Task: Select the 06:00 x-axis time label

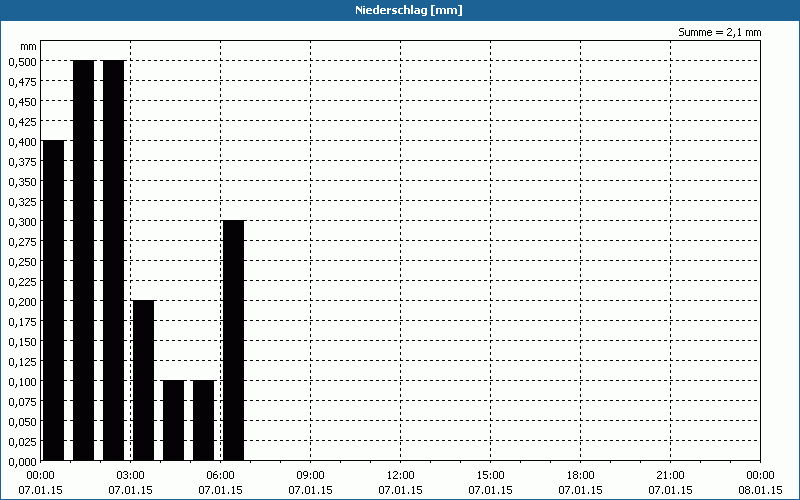Action: pyautogui.click(x=220, y=476)
